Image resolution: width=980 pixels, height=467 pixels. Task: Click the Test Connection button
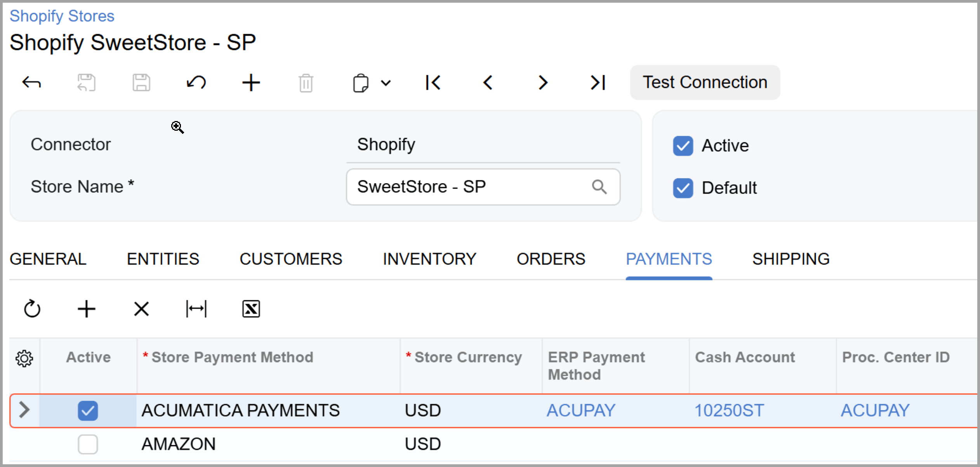[705, 83]
